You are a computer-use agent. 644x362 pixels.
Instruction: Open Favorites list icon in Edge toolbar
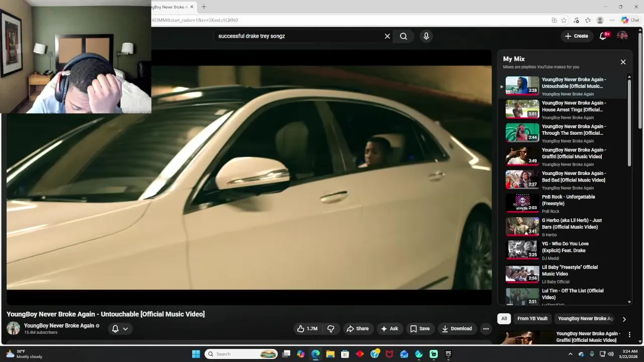tap(588, 20)
